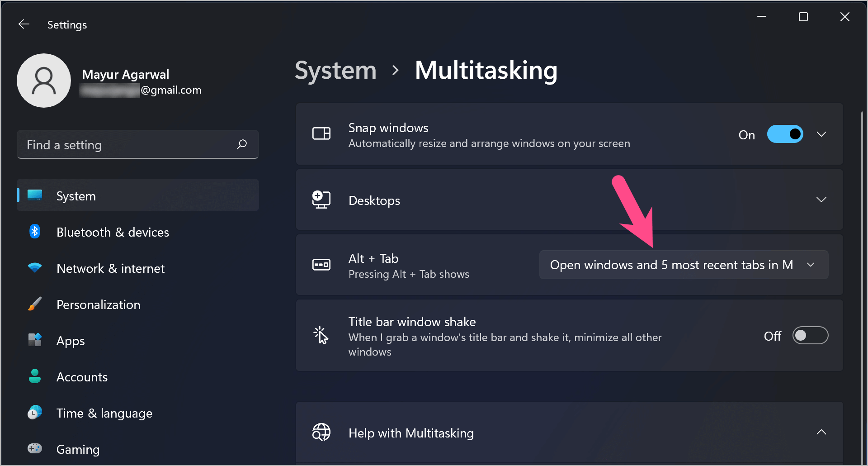This screenshot has width=868, height=466.
Task: Click the Bluetooth icon in the sidebar
Action: point(35,231)
